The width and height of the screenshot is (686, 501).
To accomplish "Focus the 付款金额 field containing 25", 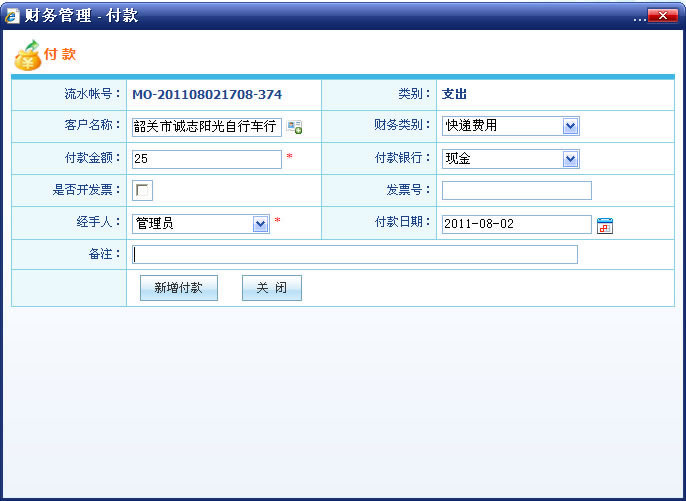I will coord(206,159).
